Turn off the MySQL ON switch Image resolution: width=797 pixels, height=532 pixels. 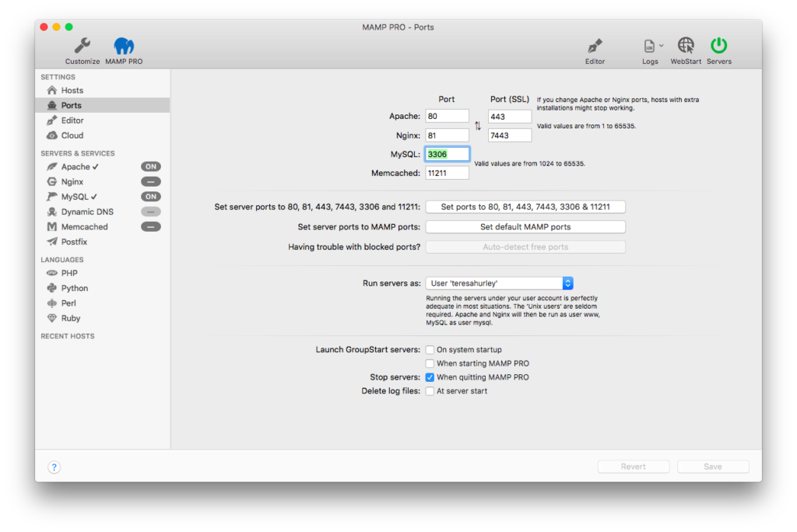151,197
